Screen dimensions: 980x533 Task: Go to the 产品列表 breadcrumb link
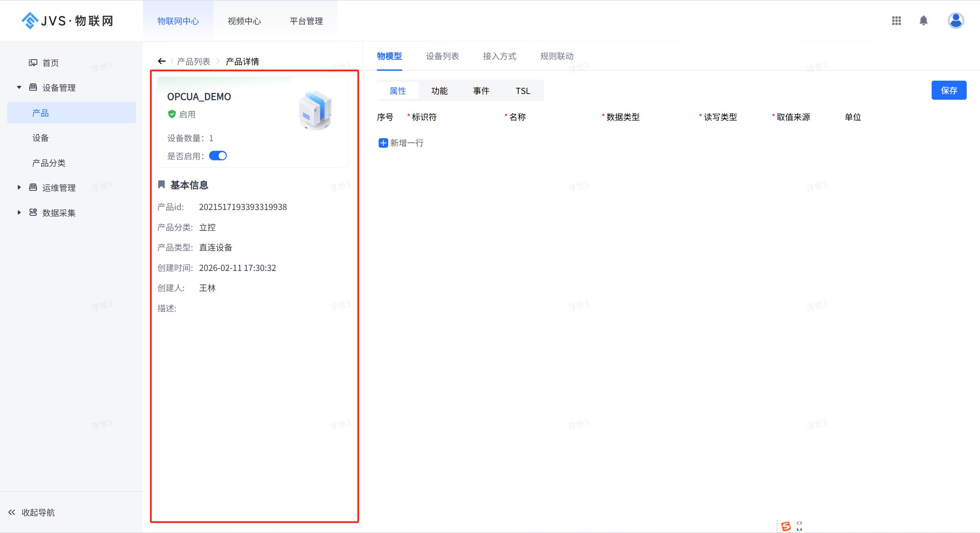(x=193, y=62)
